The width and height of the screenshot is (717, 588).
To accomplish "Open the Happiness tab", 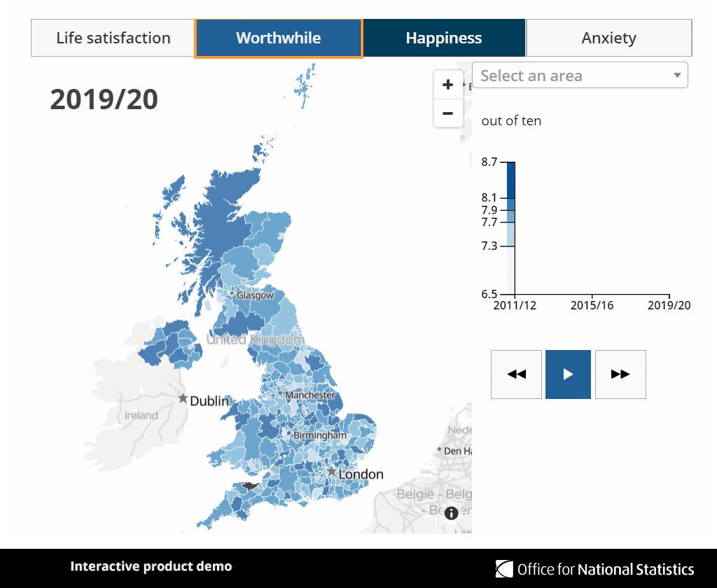I will (x=443, y=38).
